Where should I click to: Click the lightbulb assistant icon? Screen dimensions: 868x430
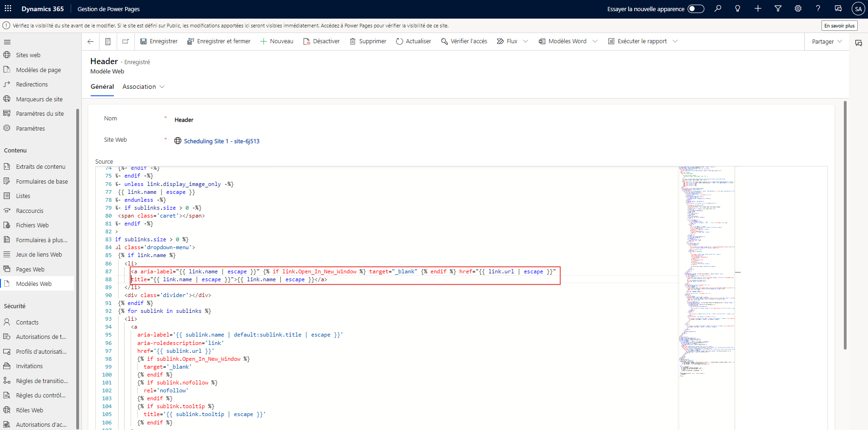[x=738, y=8]
